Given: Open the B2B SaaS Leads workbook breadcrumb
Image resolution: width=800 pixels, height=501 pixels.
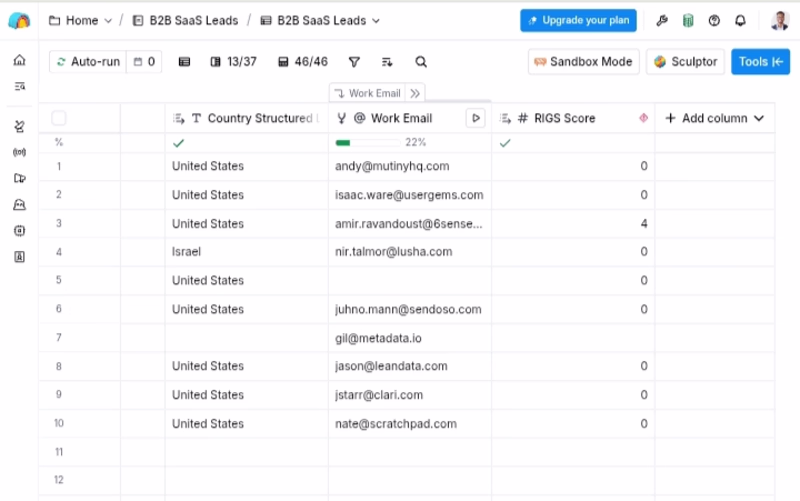Looking at the screenshot, I should [186, 21].
